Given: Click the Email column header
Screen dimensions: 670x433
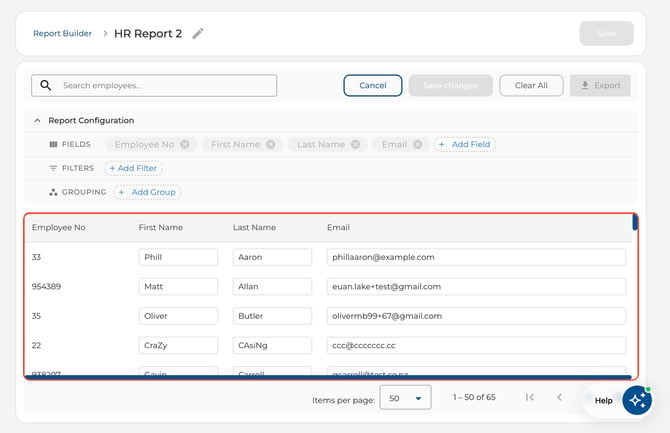Looking at the screenshot, I should coord(338,228).
